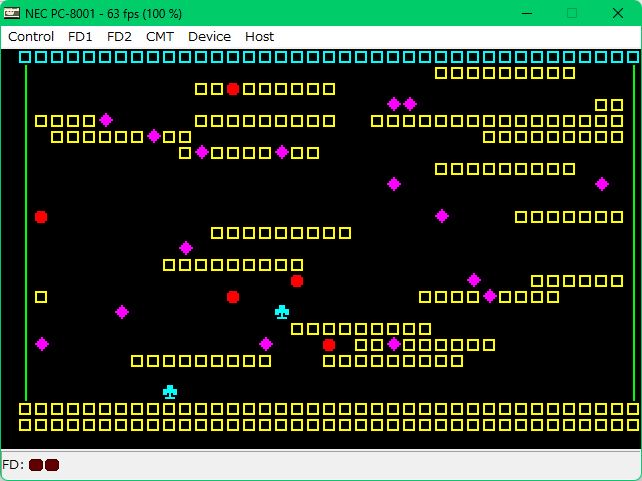
Task: Click the magenta diamond at lower left wall
Action: click(x=42, y=344)
